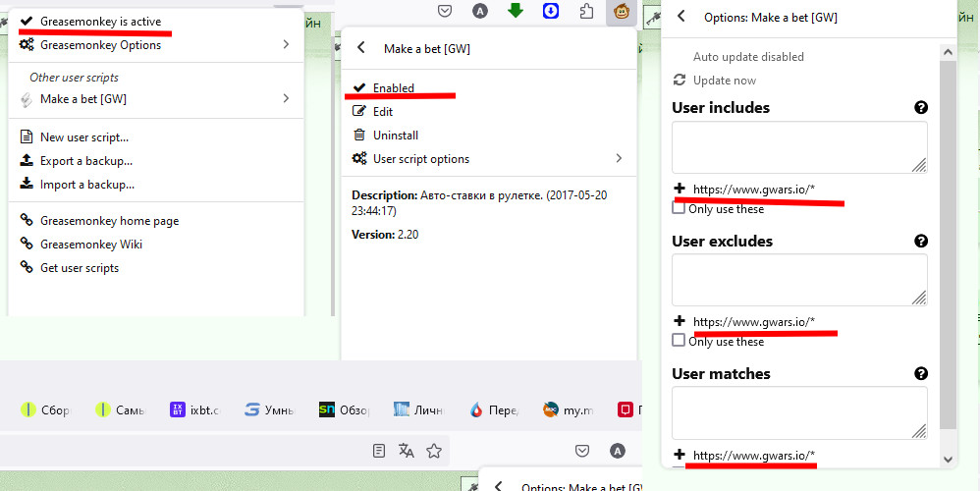Screen dimensions: 980x491
Task: Click the plus icon under User excludes
Action: click(680, 321)
